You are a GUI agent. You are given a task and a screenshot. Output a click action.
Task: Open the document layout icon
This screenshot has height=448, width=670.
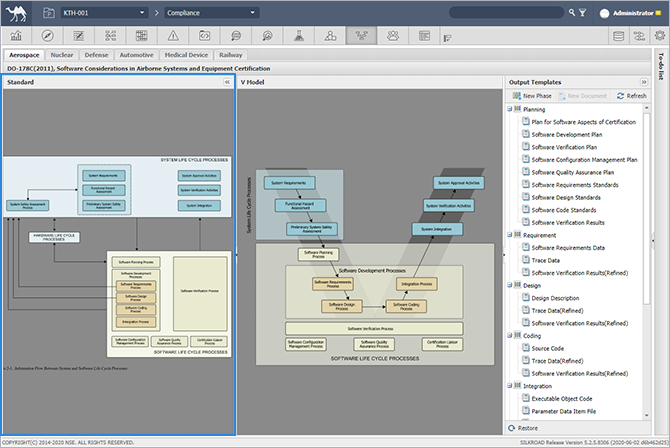click(x=424, y=36)
